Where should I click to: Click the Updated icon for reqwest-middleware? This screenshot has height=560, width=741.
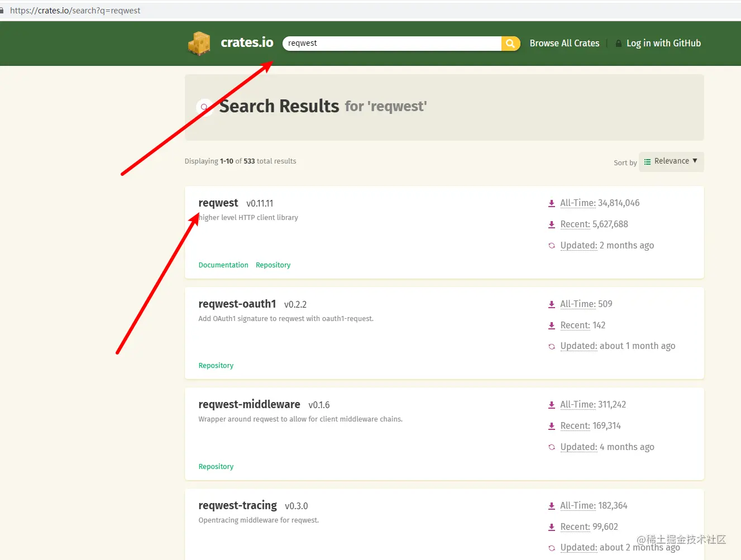coord(552,447)
